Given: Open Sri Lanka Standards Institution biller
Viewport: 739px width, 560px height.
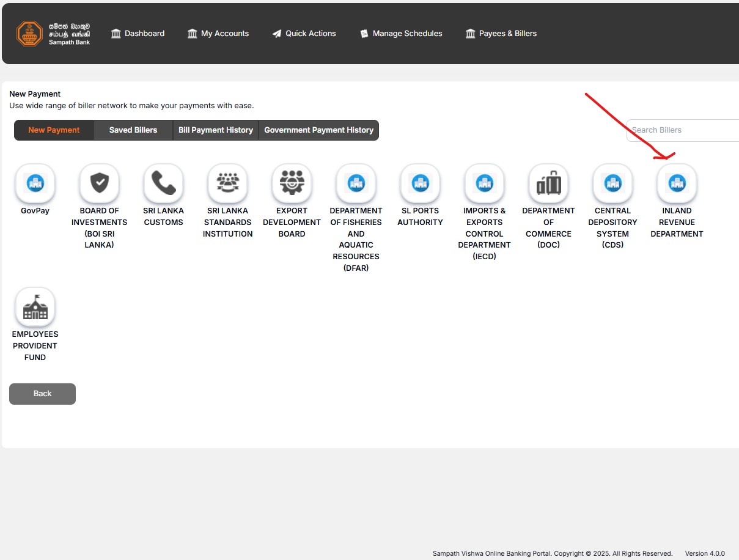Looking at the screenshot, I should 227,183.
